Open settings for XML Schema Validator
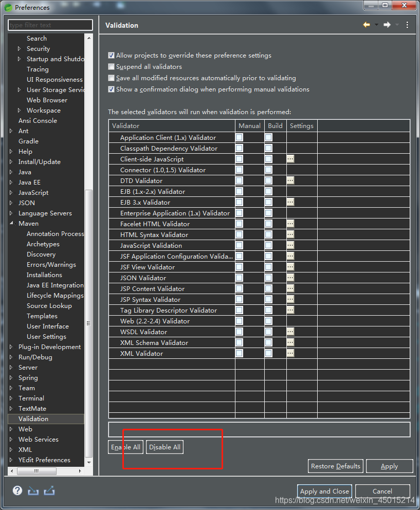Viewport: 420px width, 510px height. tap(290, 342)
